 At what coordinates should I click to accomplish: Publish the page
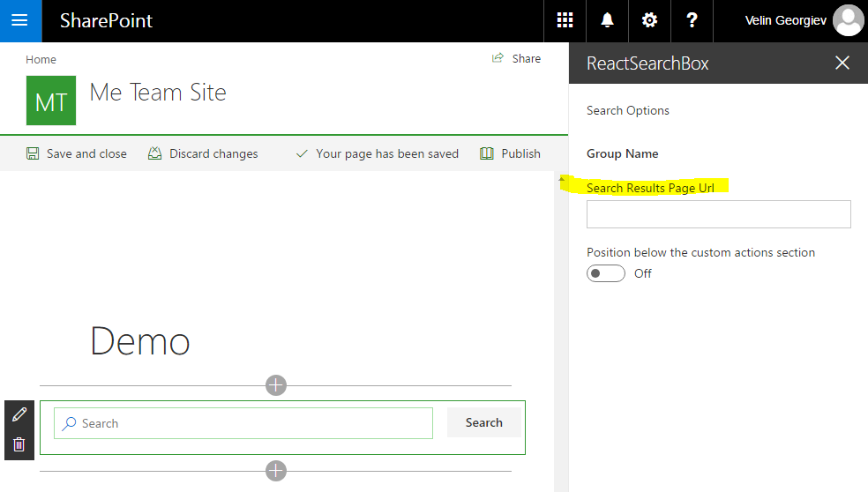[510, 153]
